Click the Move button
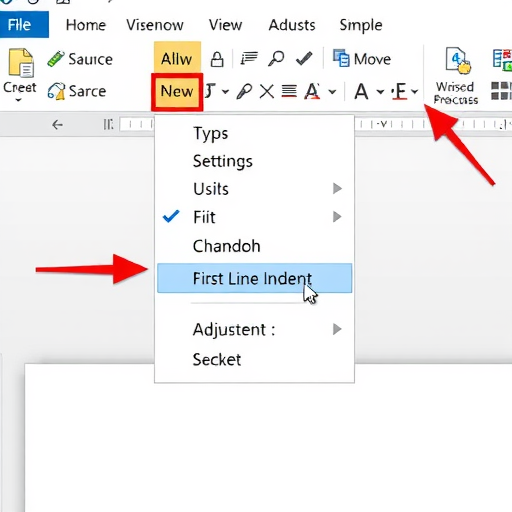Screen dimensions: 512x512 tap(362, 59)
